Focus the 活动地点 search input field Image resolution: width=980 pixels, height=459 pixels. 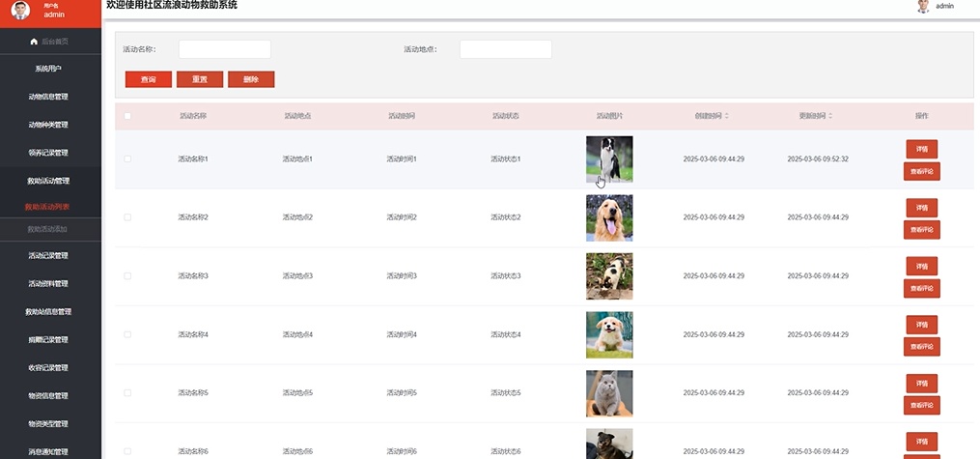pos(506,49)
